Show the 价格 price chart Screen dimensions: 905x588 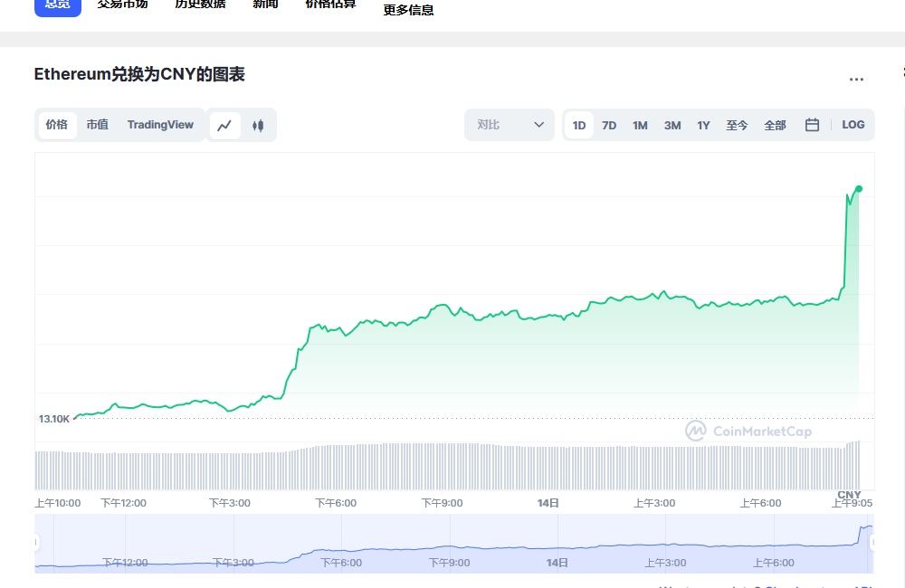tap(57, 125)
